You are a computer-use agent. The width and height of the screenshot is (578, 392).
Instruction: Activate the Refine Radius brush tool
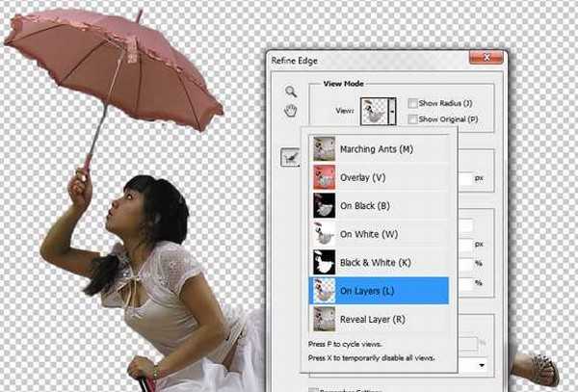click(289, 158)
